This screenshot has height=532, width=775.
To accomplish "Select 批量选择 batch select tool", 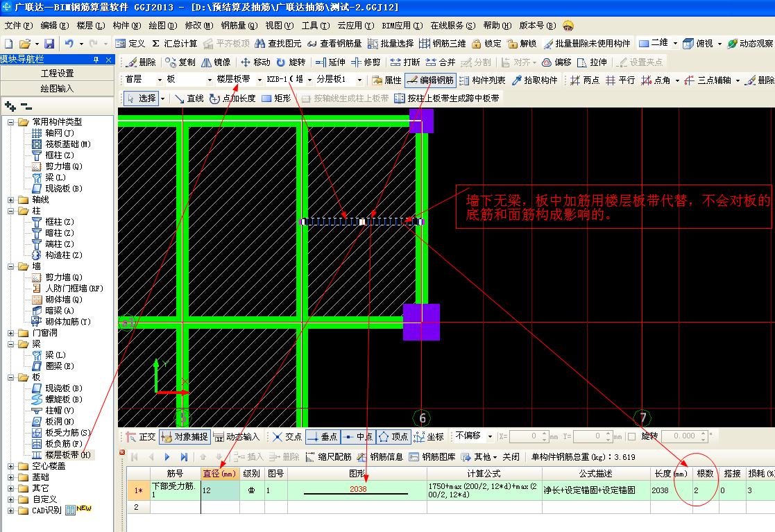I will pos(391,44).
